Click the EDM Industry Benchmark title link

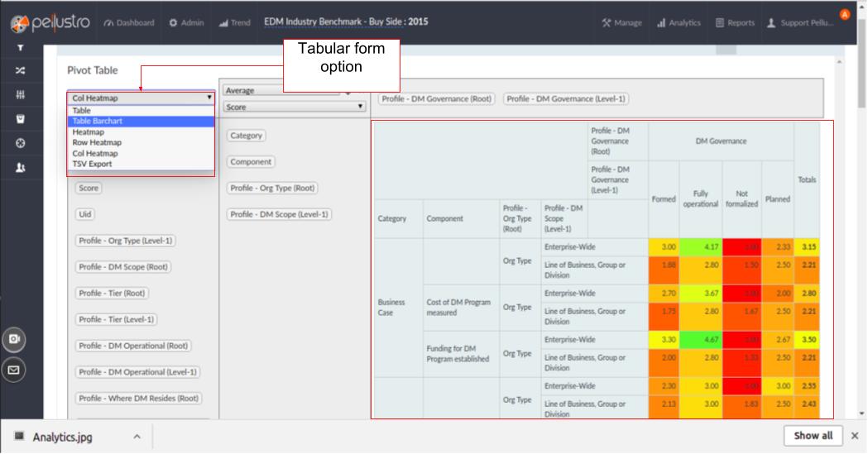(346, 22)
